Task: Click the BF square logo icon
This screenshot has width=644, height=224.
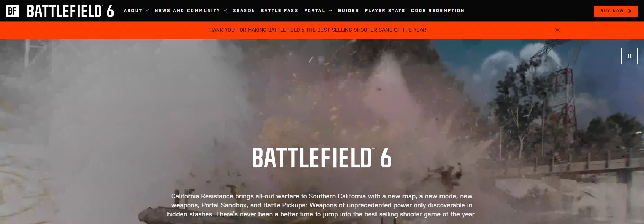Action: click(12, 11)
